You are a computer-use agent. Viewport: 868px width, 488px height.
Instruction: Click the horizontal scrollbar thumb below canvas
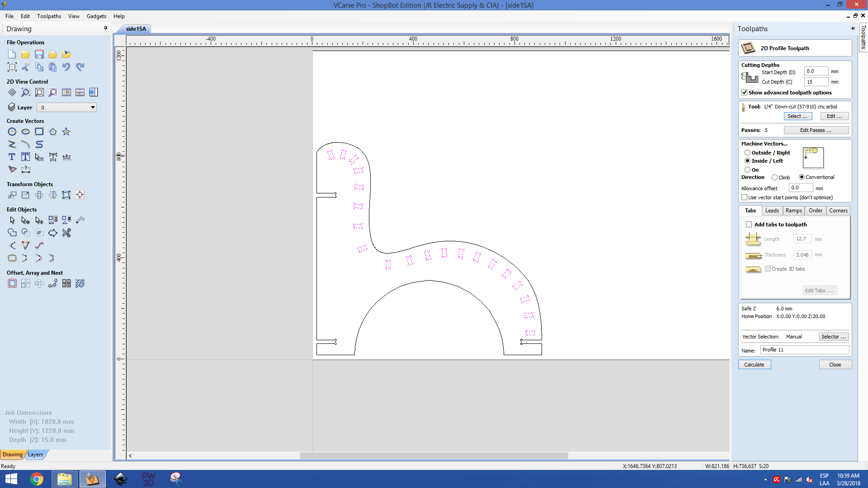(x=434, y=455)
